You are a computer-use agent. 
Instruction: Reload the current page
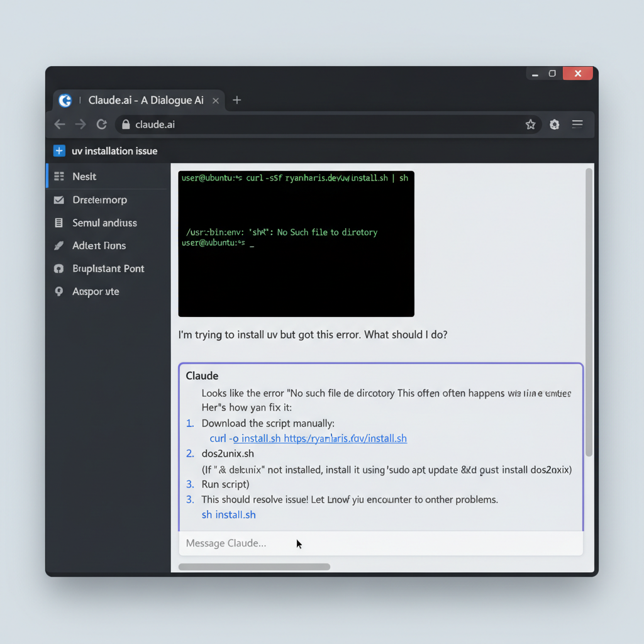[x=102, y=125]
